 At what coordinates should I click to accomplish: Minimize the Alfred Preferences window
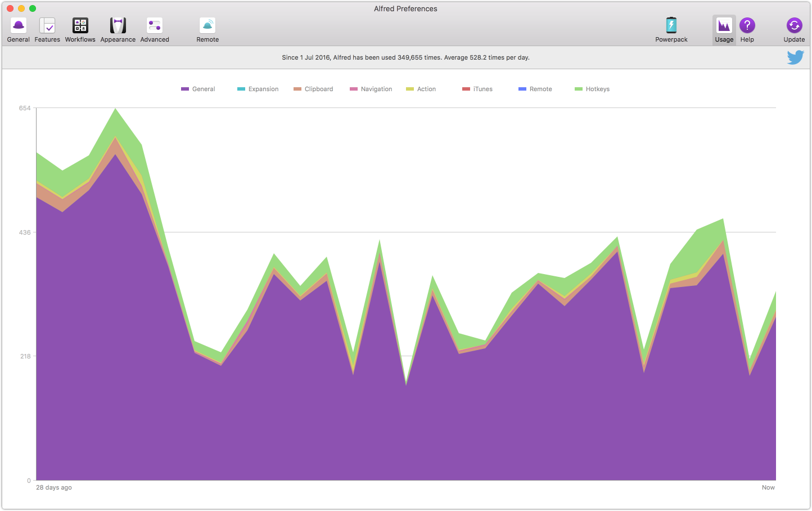(x=21, y=8)
